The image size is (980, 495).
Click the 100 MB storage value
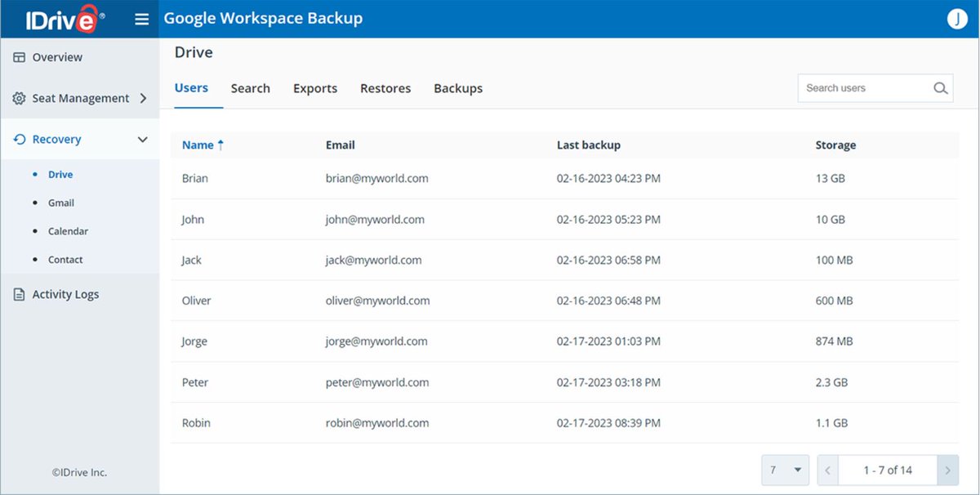click(834, 260)
